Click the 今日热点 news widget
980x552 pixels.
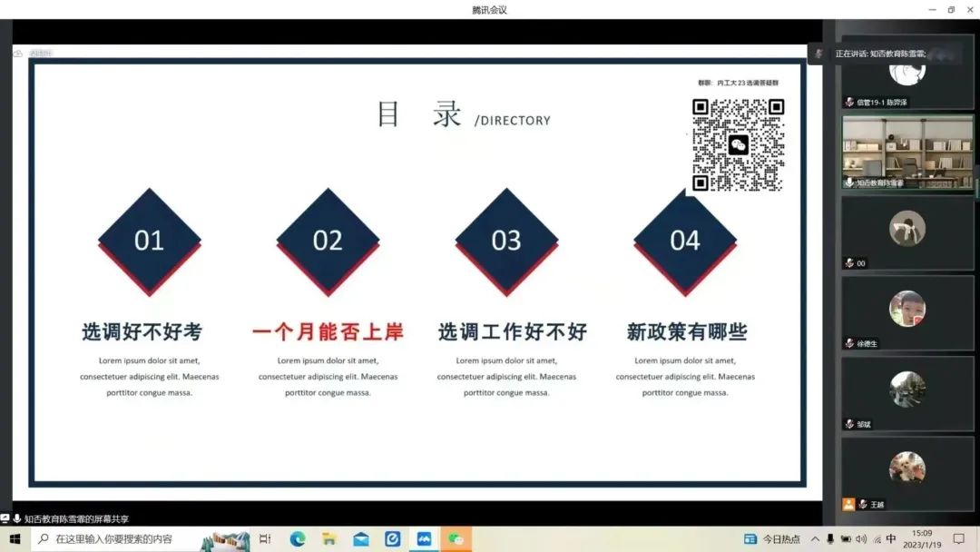[x=772, y=538]
